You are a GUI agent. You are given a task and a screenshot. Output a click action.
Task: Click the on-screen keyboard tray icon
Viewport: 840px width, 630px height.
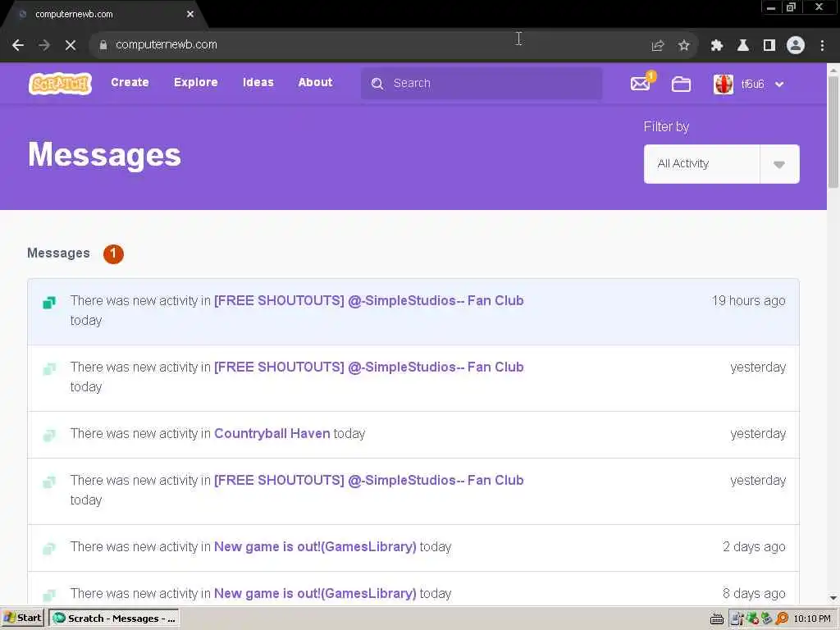tap(717, 619)
